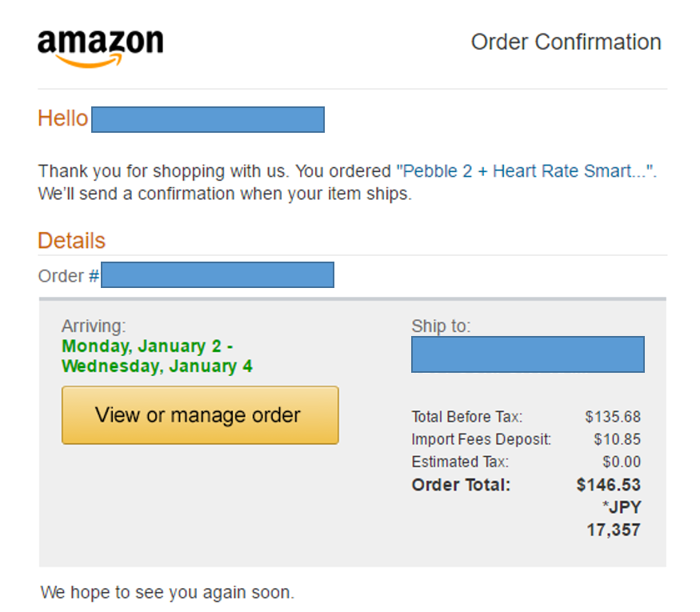The width and height of the screenshot is (700, 612).
Task: Click the Wednesday, January 4 date text
Action: 157,366
